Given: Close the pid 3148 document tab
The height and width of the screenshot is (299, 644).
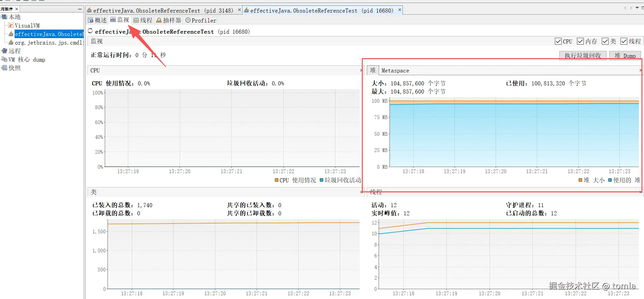Looking at the screenshot, I should coord(240,10).
